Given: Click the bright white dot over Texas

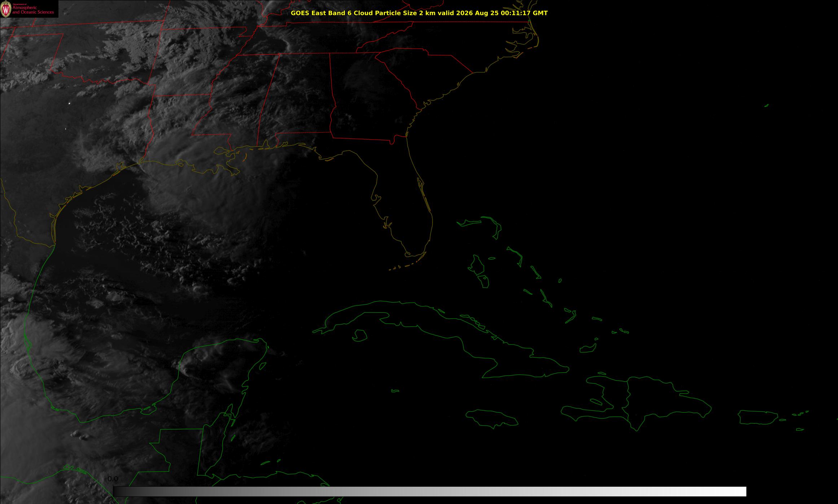Looking at the screenshot, I should [x=69, y=104].
